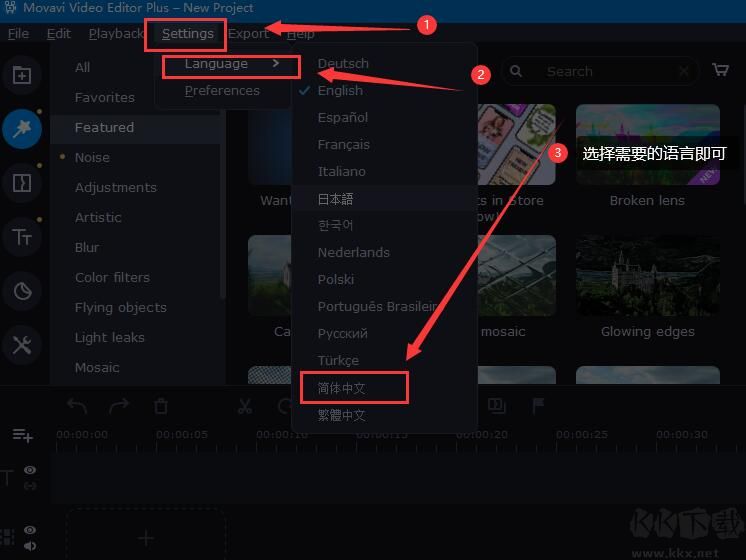Image resolution: width=746 pixels, height=560 pixels.
Task: Open the Settings menu
Action: click(187, 33)
